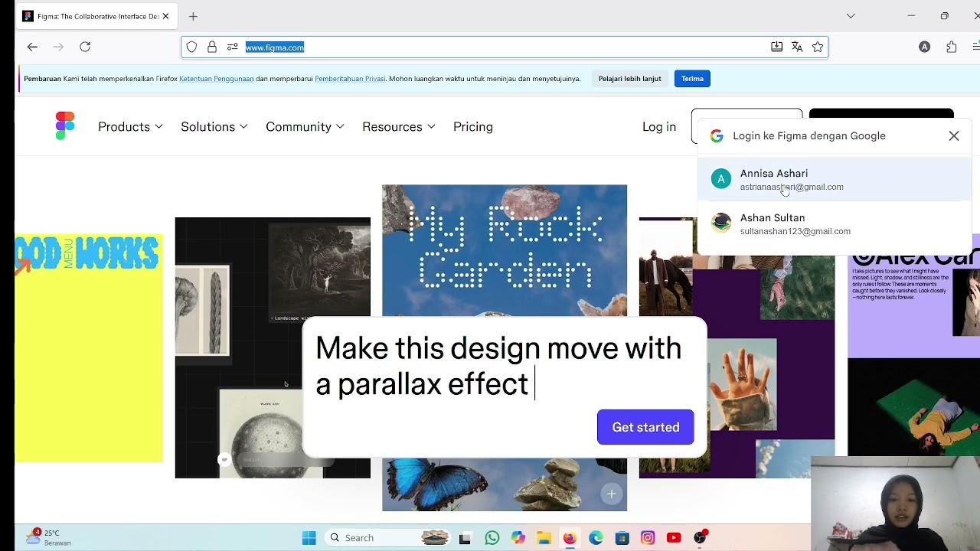Image resolution: width=980 pixels, height=551 pixels.
Task: Click the Log in link
Action: (659, 127)
